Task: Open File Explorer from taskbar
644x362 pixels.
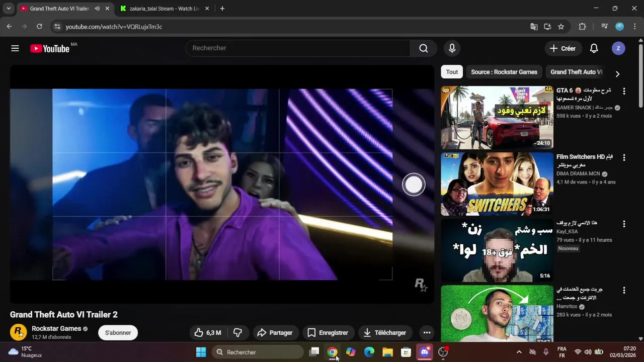Action: point(387,352)
